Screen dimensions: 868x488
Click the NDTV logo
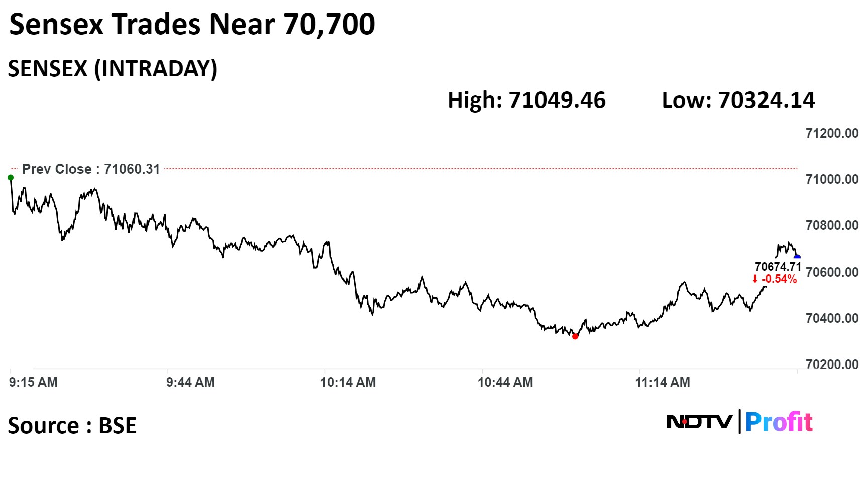(x=699, y=422)
